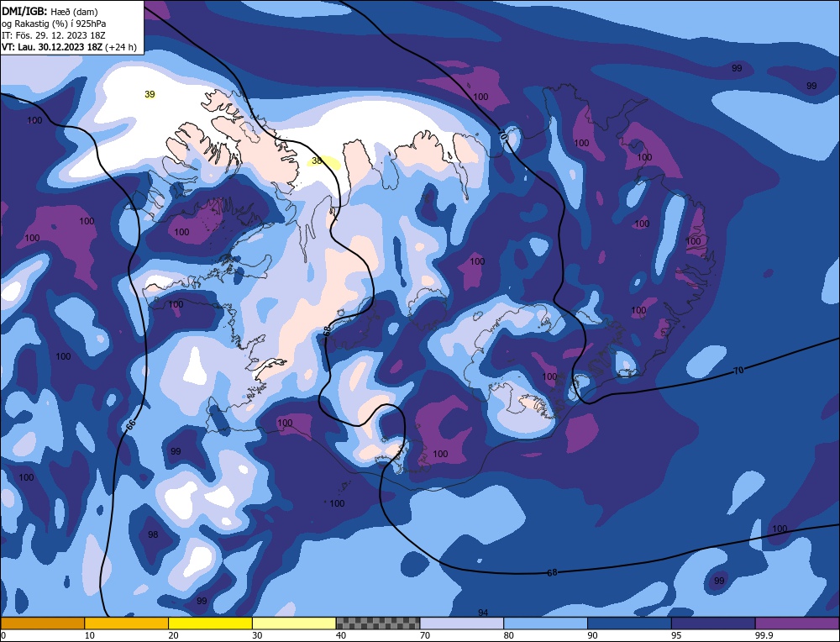Click the pale yellow 30–40 legend swatch
Screen dimensions: 840x642
(x=294, y=623)
